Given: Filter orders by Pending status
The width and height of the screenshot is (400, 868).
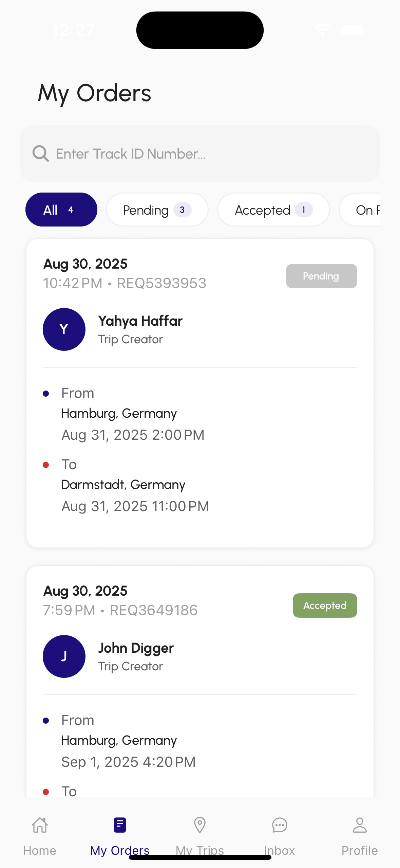Looking at the screenshot, I should pyautogui.click(x=157, y=210).
